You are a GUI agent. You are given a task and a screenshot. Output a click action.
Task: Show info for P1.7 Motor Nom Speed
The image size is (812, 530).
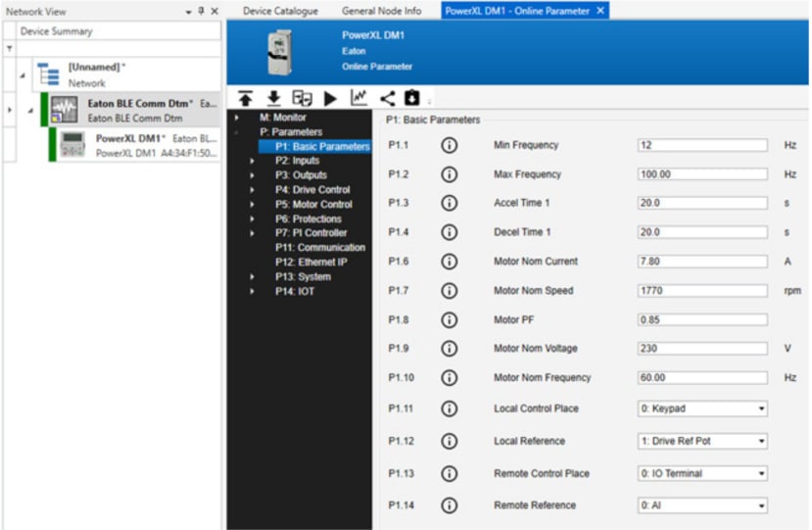click(450, 291)
